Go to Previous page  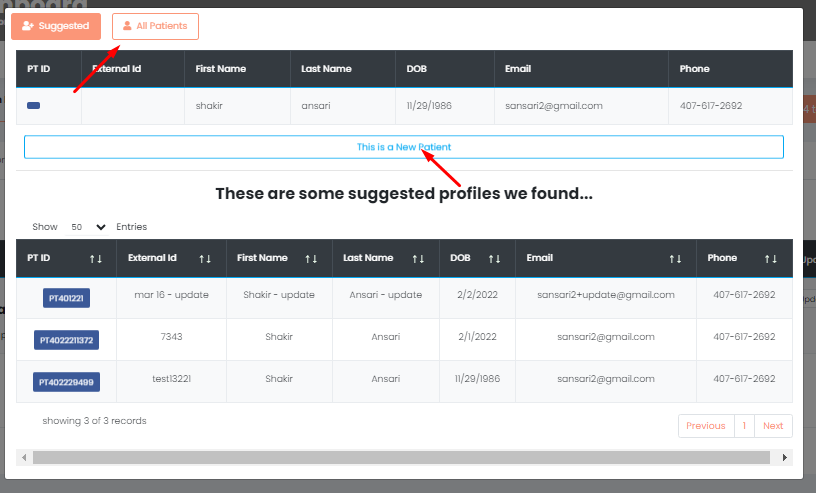tap(706, 426)
